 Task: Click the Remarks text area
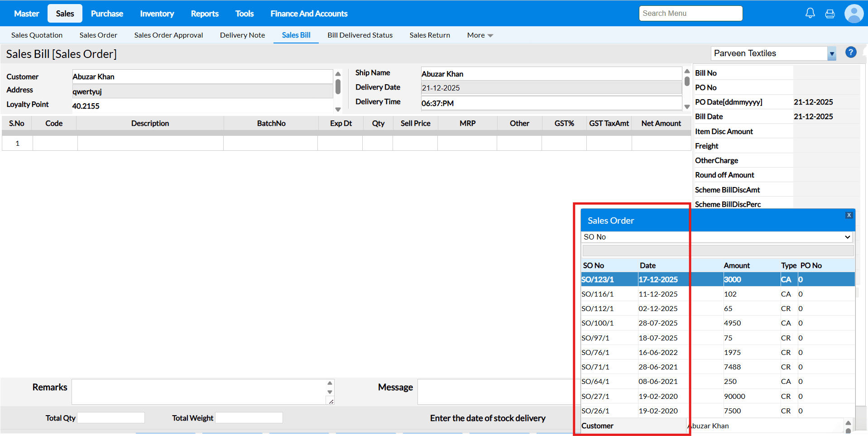tap(198, 392)
